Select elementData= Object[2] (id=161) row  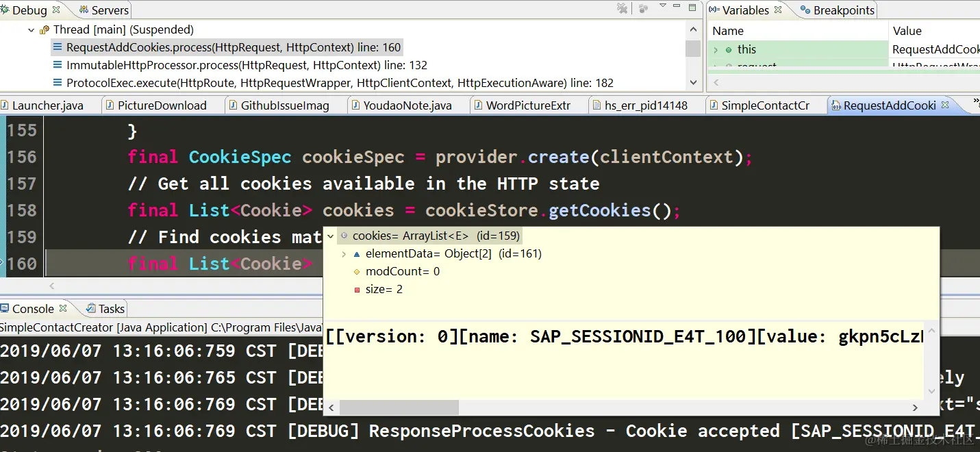point(453,253)
